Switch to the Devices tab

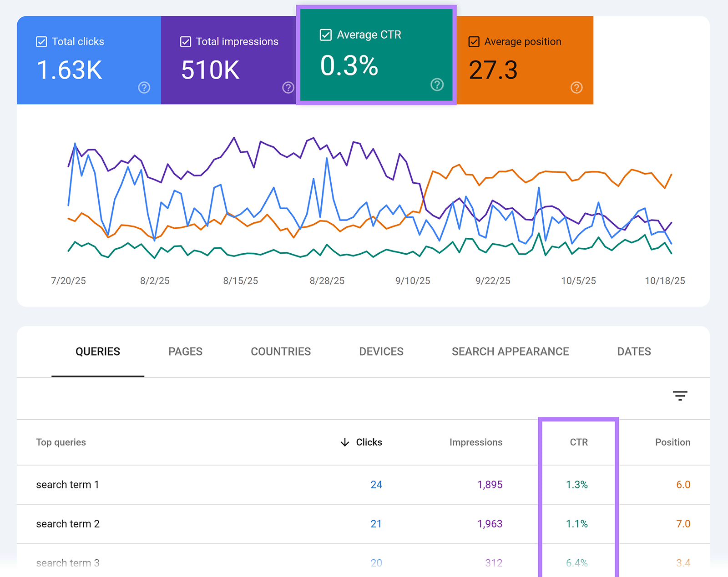381,351
